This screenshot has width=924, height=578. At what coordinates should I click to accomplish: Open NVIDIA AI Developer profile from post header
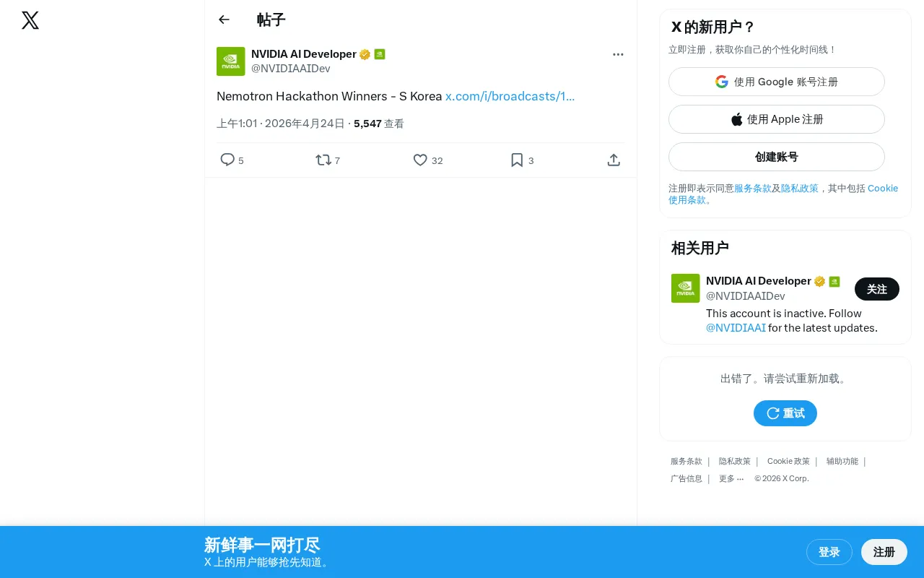(304, 54)
